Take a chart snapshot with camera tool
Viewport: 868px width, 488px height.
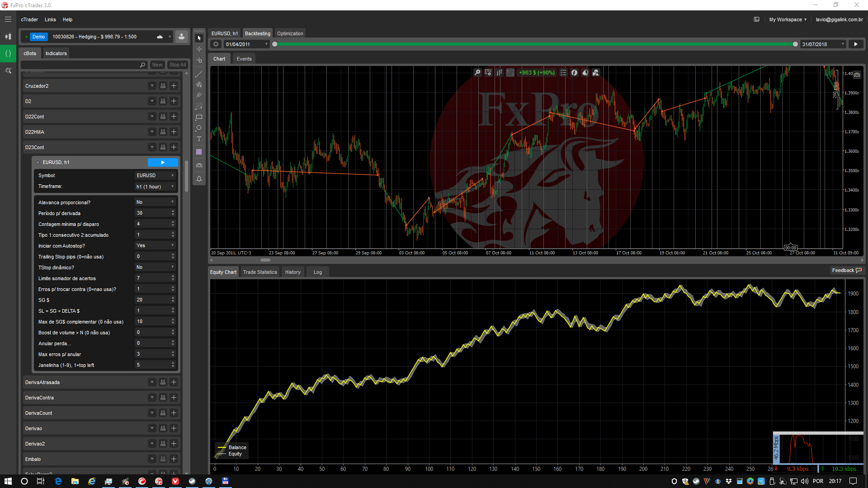[x=199, y=165]
